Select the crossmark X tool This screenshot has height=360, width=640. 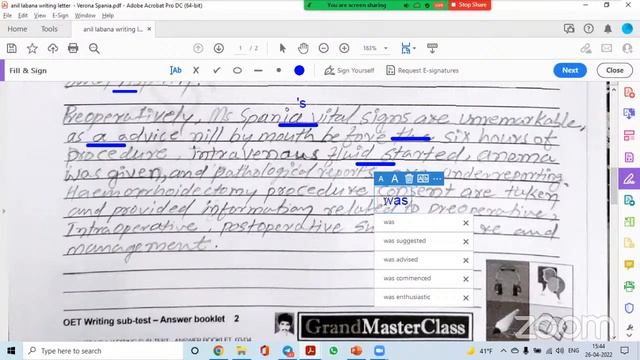196,71
